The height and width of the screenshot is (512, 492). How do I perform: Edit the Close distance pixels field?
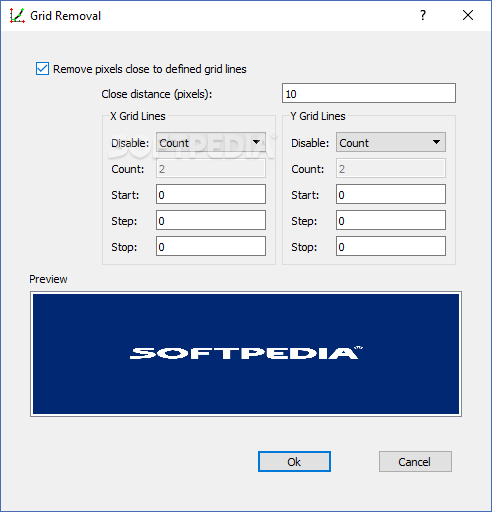(x=369, y=93)
